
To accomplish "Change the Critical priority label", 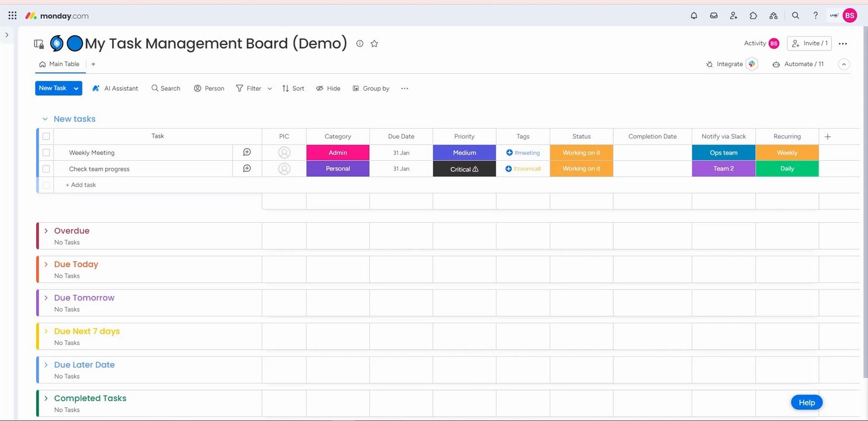I will click(464, 169).
